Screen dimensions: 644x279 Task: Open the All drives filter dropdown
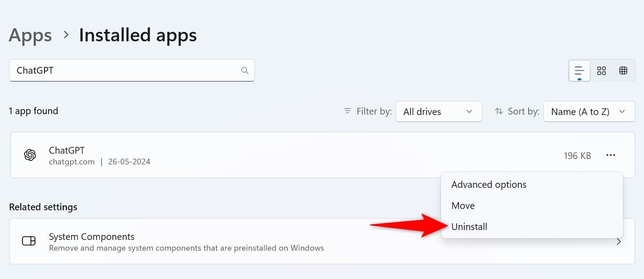[x=439, y=111]
